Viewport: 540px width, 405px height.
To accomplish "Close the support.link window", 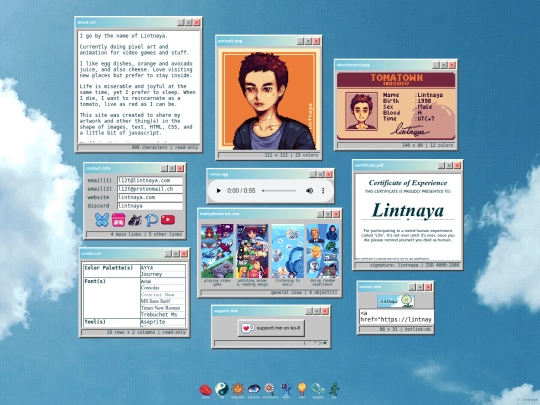I will tap(325, 311).
